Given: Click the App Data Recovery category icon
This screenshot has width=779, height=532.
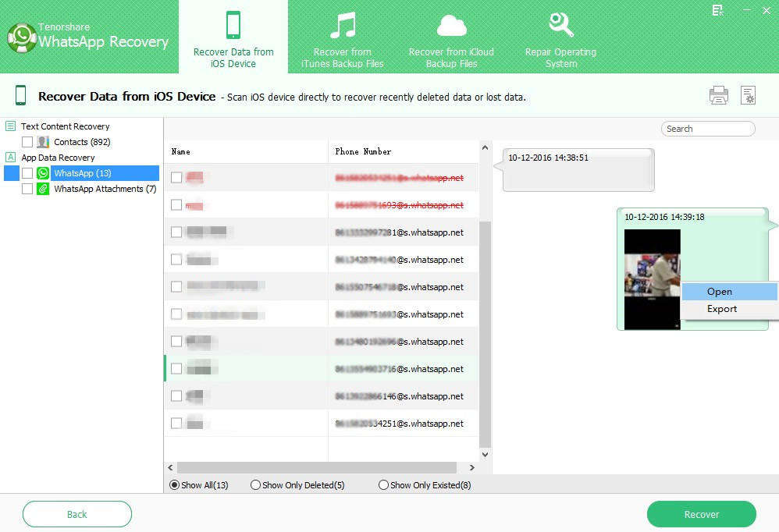Looking at the screenshot, I should tap(10, 158).
